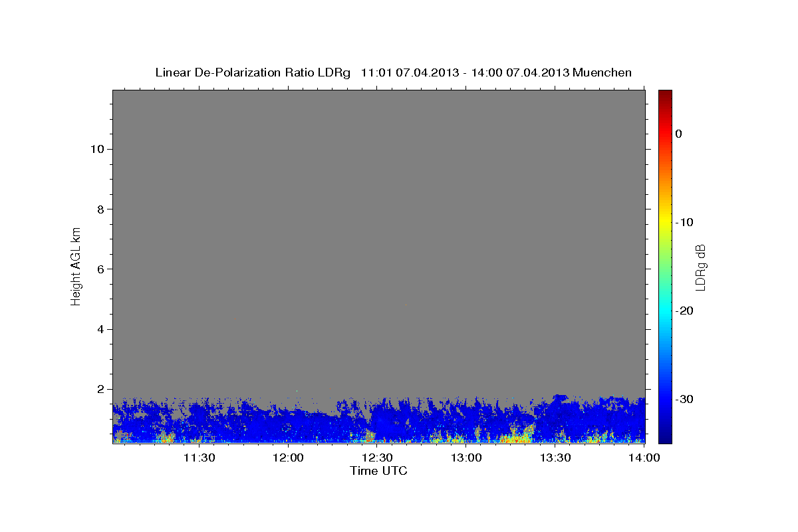The height and width of the screenshot is (532, 798).
Task: Click the colorbar value -10
Action: point(685,222)
